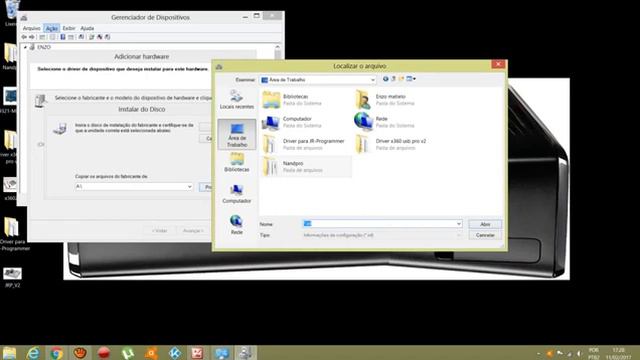Click the Back arrow in Device Manager toolbar

coord(24,37)
